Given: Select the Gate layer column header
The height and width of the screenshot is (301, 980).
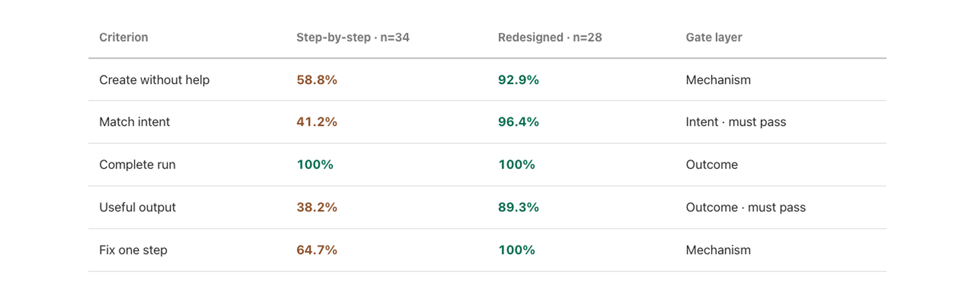Looking at the screenshot, I should point(714,37).
